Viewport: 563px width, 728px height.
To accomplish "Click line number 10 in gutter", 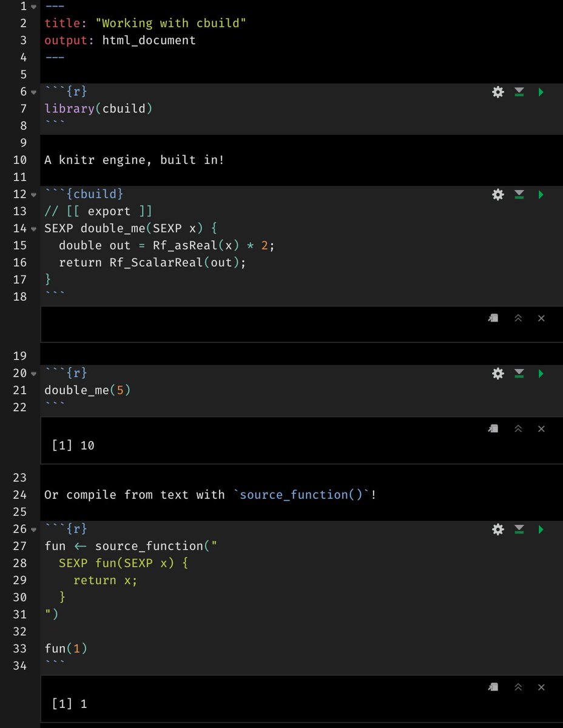I will (19, 160).
